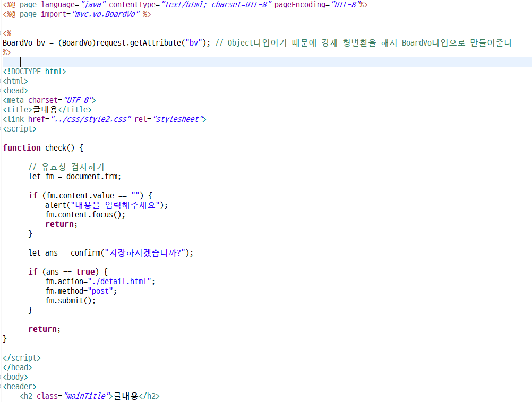
Task: Click the opening <script> tag
Action: (x=19, y=129)
